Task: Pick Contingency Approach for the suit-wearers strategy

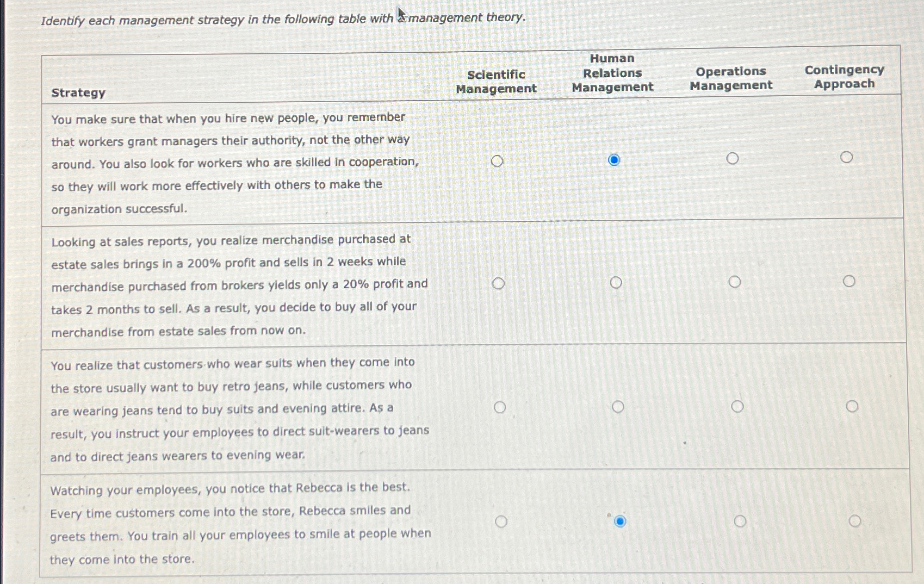Action: 852,405
